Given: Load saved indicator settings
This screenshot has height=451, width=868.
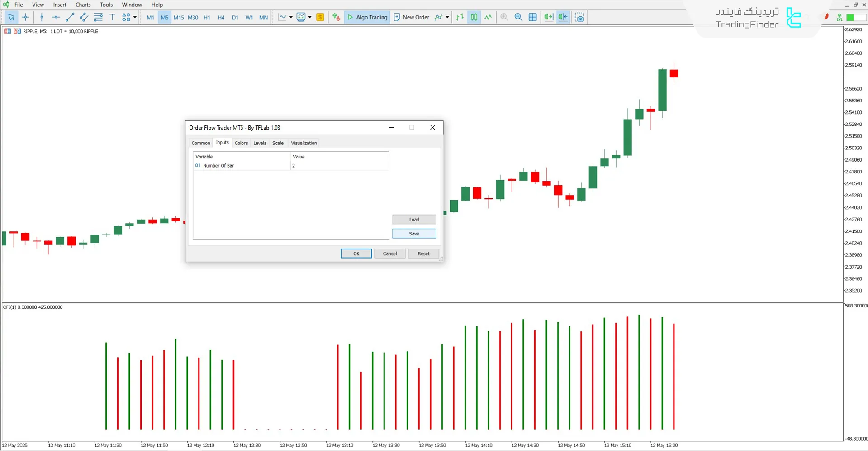Looking at the screenshot, I should (x=413, y=219).
